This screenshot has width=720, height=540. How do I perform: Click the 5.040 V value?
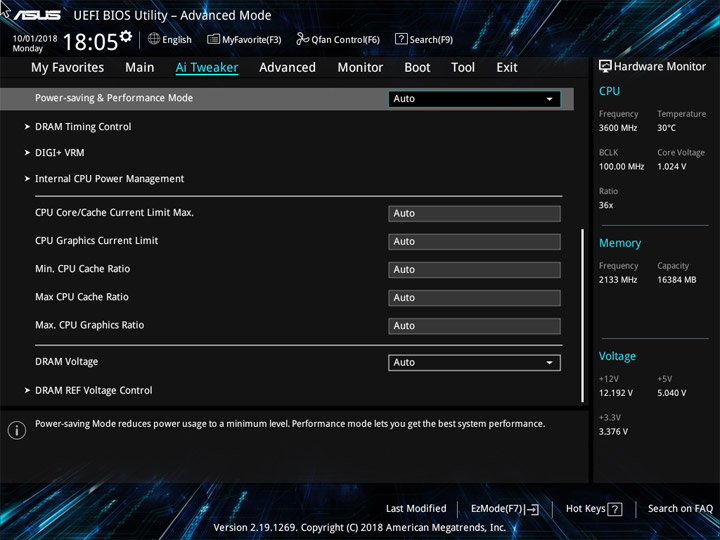[671, 393]
